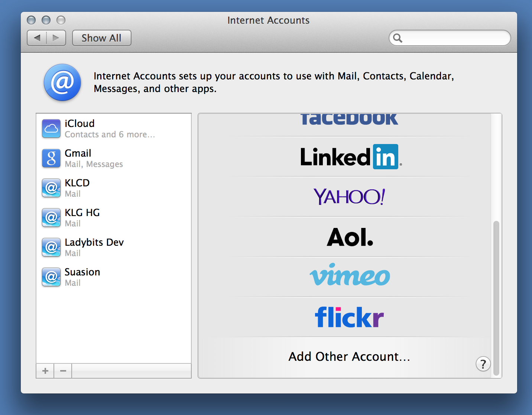532x415 pixels.
Task: Click 'Contacts and 6 more…' under iCloud
Action: coord(110,134)
